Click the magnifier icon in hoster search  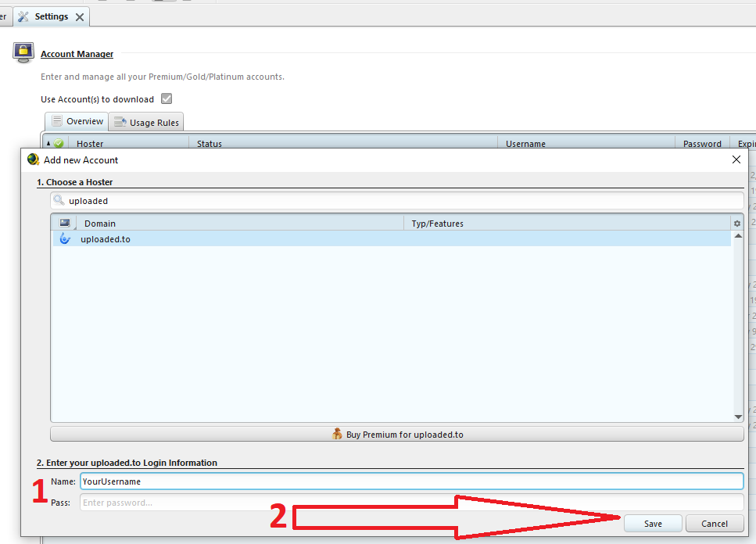[59, 200]
